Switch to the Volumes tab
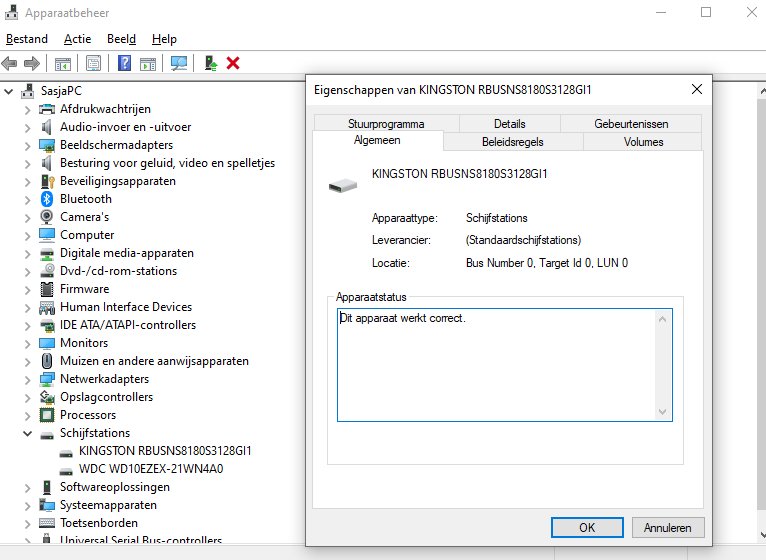766x560 pixels. (643, 142)
